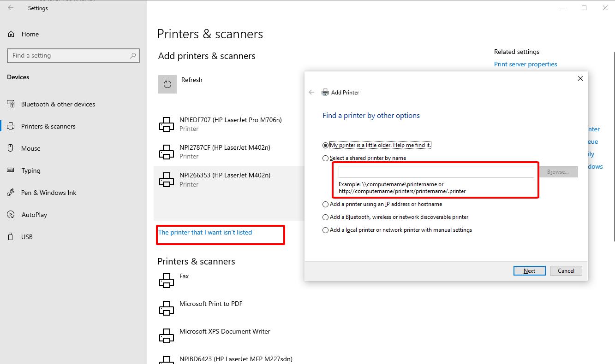Maximize the Settings window
The height and width of the screenshot is (364, 615).
tap(584, 8)
